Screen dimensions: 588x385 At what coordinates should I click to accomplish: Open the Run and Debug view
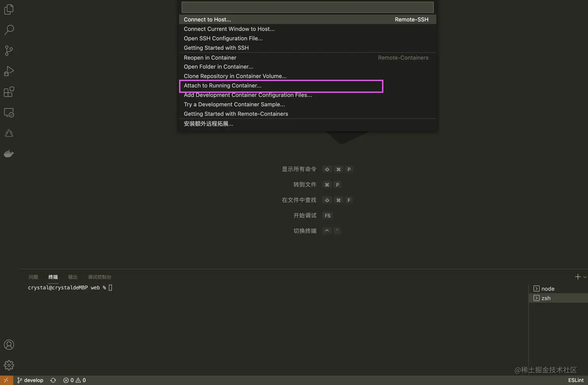coord(9,71)
